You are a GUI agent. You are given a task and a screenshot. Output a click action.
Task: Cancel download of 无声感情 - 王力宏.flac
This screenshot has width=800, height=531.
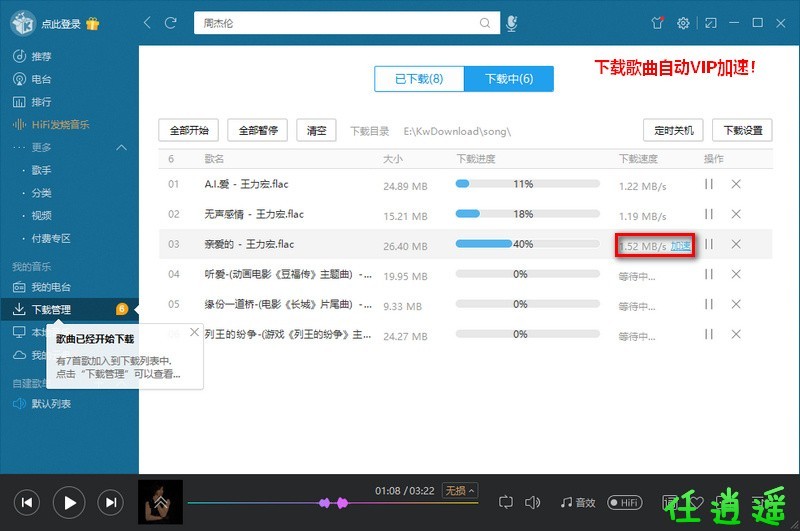pos(736,214)
